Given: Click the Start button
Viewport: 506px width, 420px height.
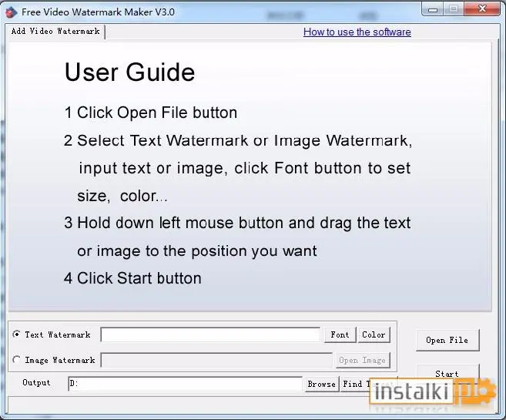Looking at the screenshot, I should click(x=447, y=373).
